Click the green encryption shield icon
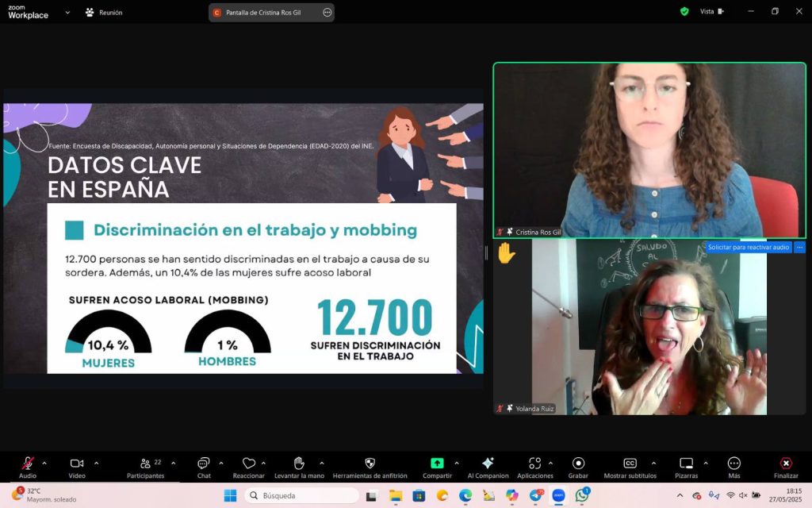Viewport: 812px width, 508px height. (x=684, y=11)
